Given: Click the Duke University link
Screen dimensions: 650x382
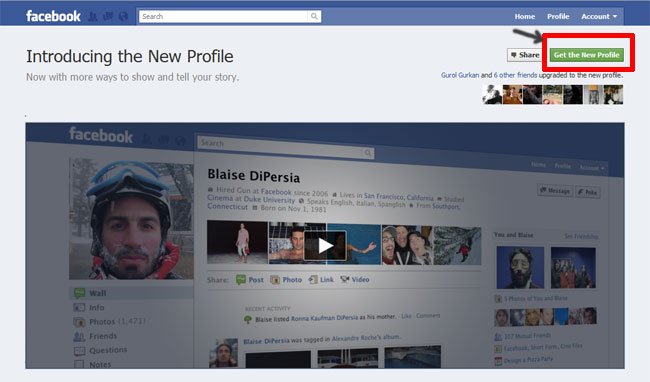Looking at the screenshot, I should [269, 199].
